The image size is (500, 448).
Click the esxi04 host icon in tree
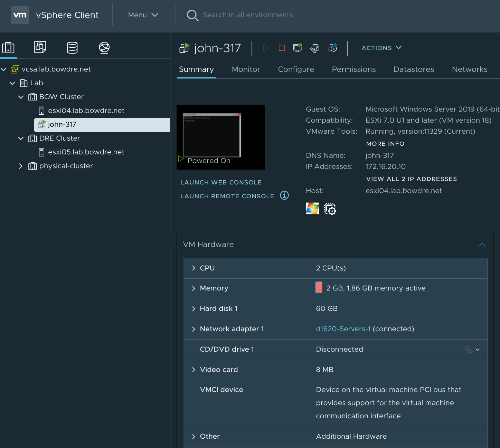pyautogui.click(x=41, y=111)
